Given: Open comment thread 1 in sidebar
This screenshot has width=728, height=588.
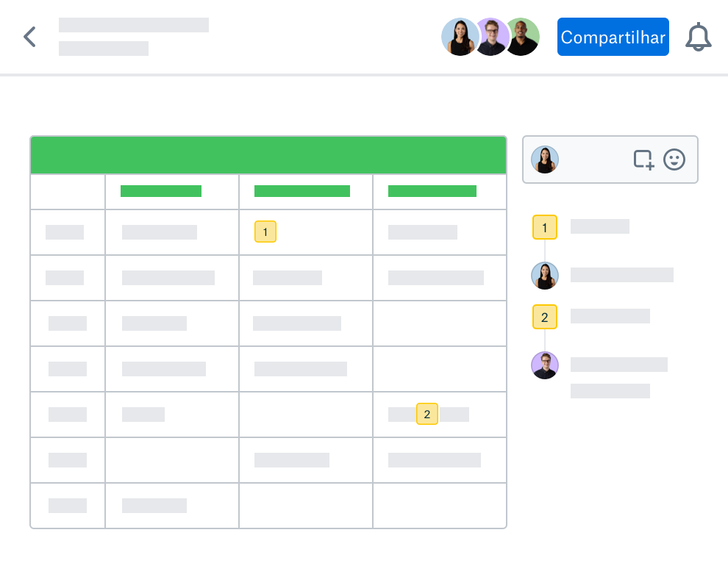Looking at the screenshot, I should point(545,227).
